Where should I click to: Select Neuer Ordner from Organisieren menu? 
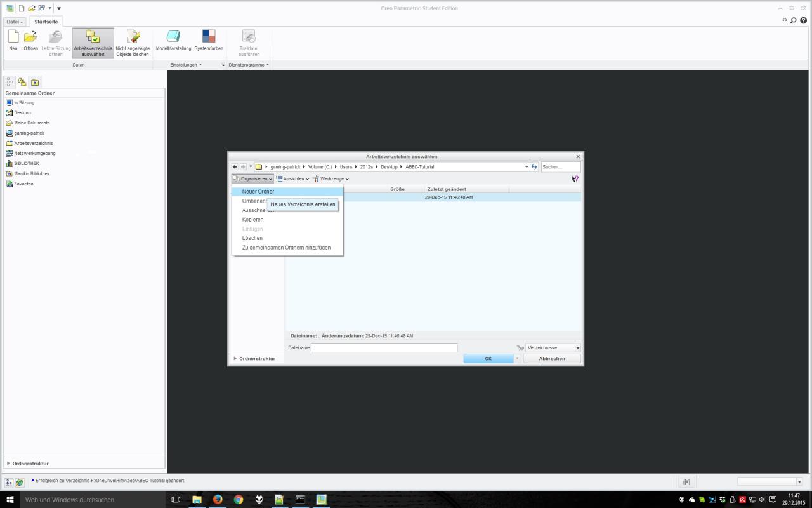[258, 192]
